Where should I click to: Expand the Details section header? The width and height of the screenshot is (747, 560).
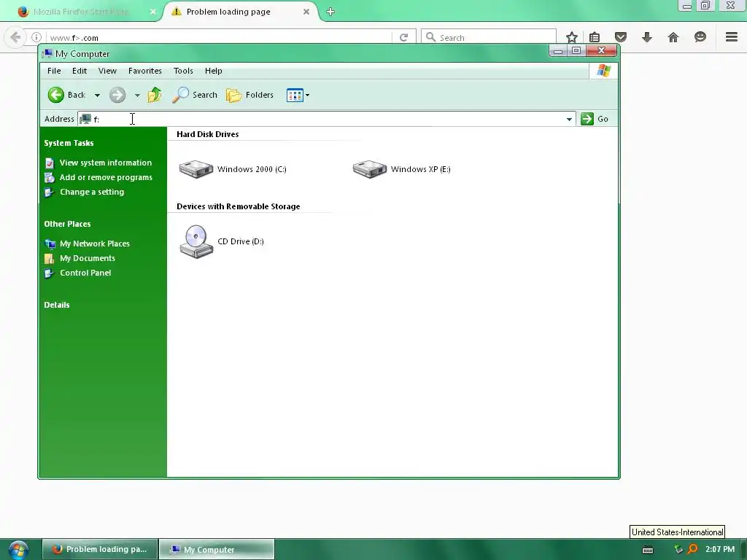57,305
